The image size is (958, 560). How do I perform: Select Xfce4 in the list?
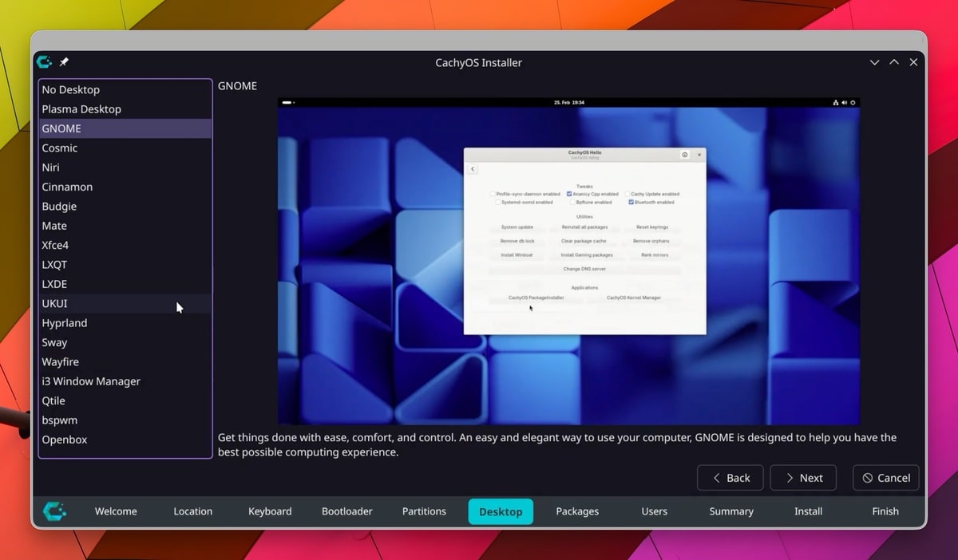click(125, 245)
